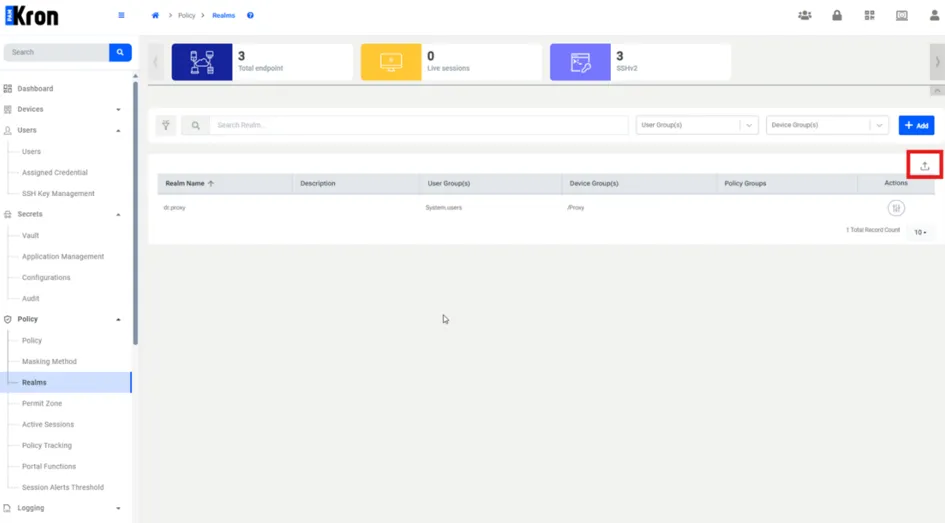945x523 pixels.
Task: Collapse the stats panel with up chevron
Action: coord(937,91)
